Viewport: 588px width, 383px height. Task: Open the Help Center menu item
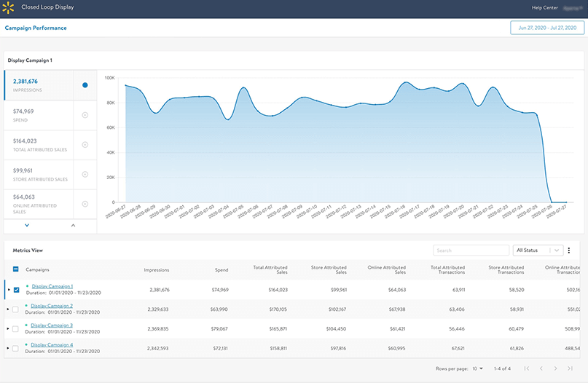[544, 8]
